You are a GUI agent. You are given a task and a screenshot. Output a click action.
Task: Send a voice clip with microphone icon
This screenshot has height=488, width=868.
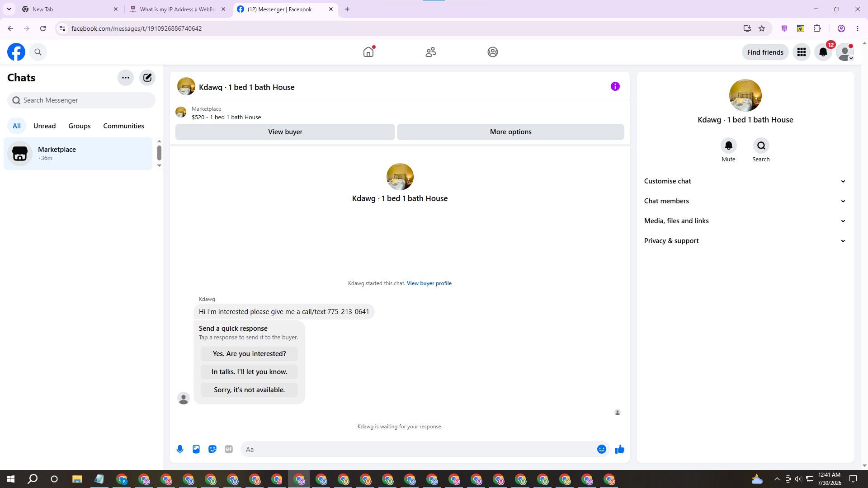(180, 449)
